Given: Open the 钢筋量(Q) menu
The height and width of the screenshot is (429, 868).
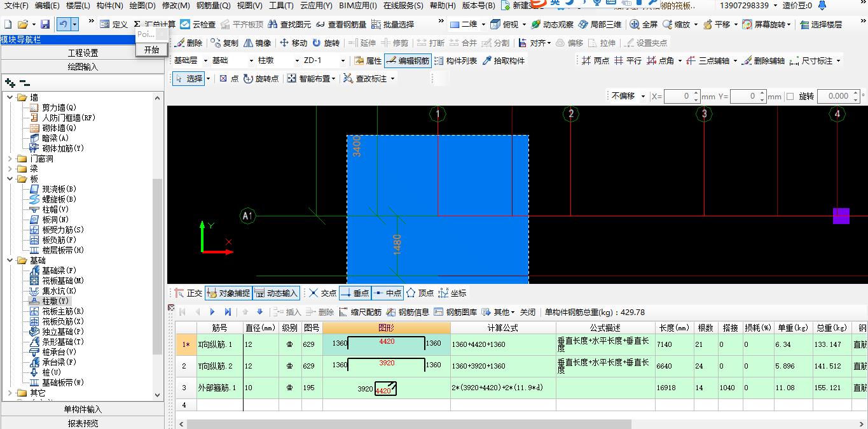Looking at the screenshot, I should pyautogui.click(x=213, y=6).
